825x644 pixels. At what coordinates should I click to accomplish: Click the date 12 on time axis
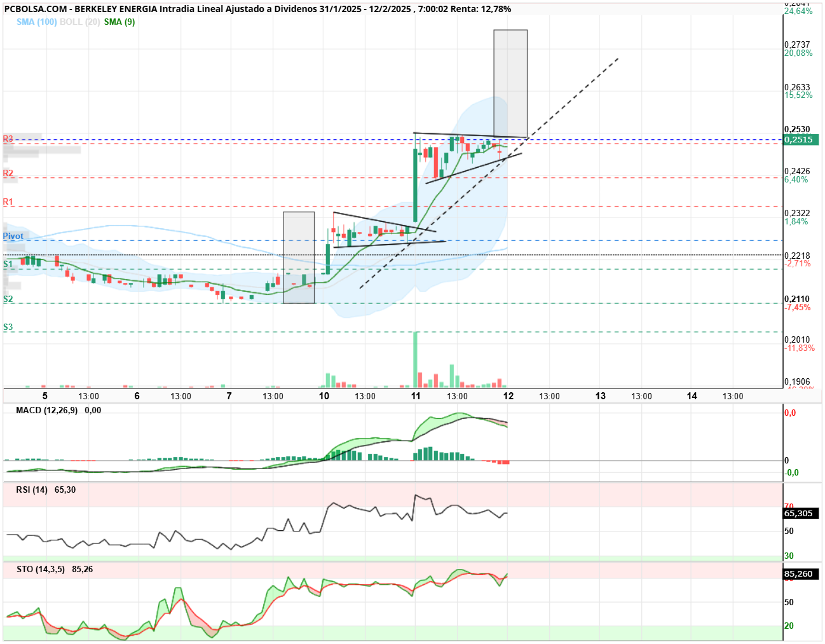click(508, 395)
